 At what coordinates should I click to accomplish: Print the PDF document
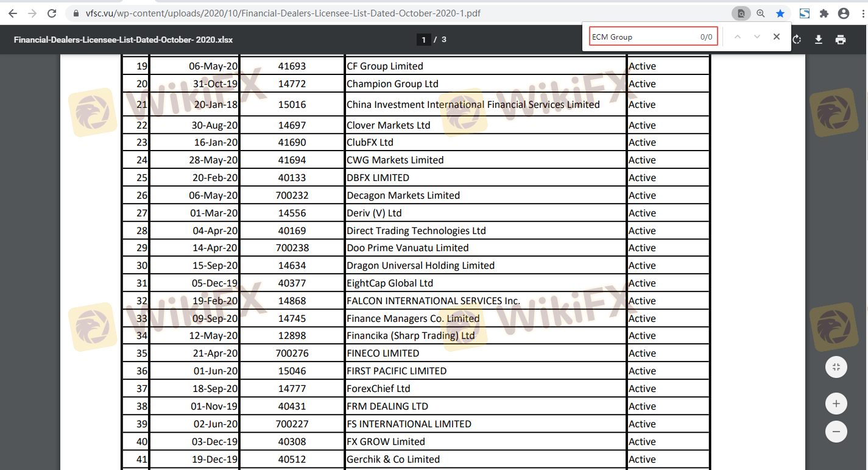coord(841,40)
